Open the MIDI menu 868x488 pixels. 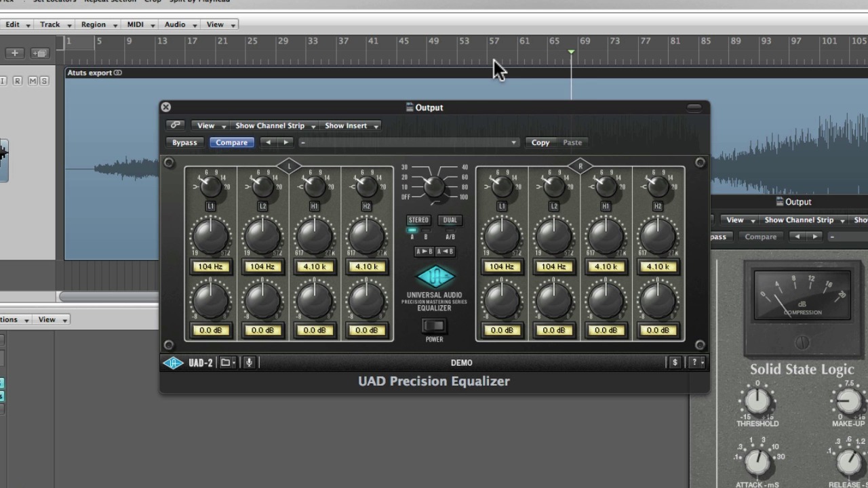pos(140,24)
